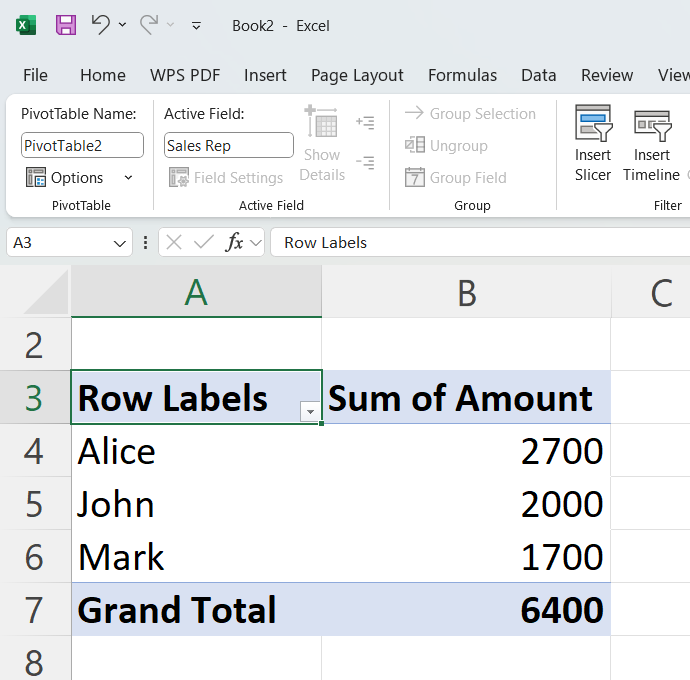Image resolution: width=690 pixels, height=680 pixels.
Task: Open the Page Layout tab
Action: tap(357, 75)
